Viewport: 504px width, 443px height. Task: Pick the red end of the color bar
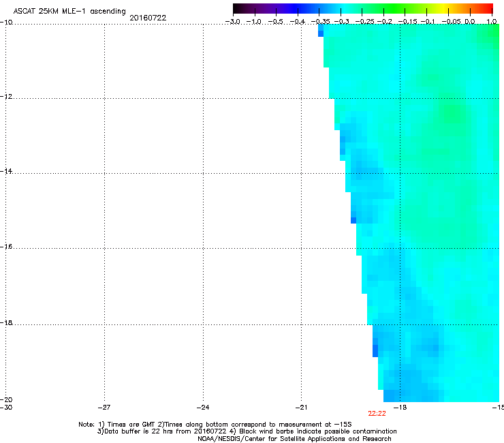click(x=489, y=8)
